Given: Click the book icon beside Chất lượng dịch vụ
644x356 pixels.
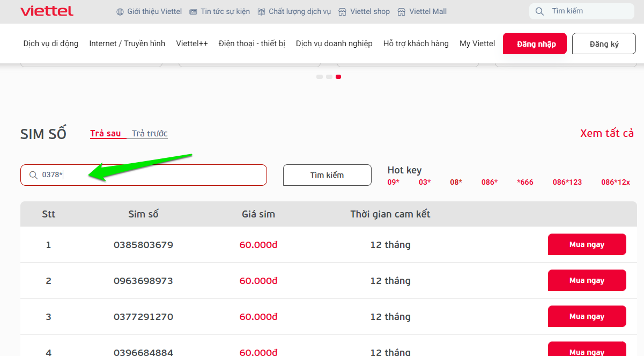Looking at the screenshot, I should point(262,12).
